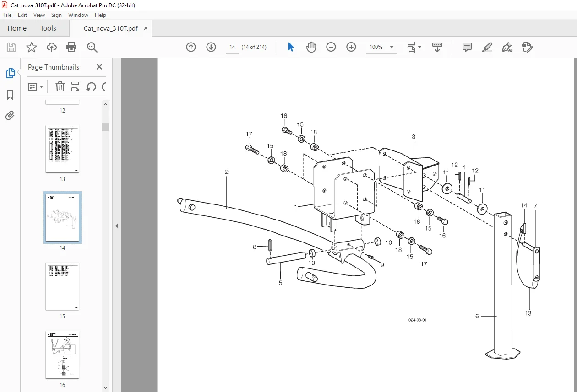Close the Page Thumbnails panel
This screenshot has height=392, width=577.
click(x=99, y=67)
